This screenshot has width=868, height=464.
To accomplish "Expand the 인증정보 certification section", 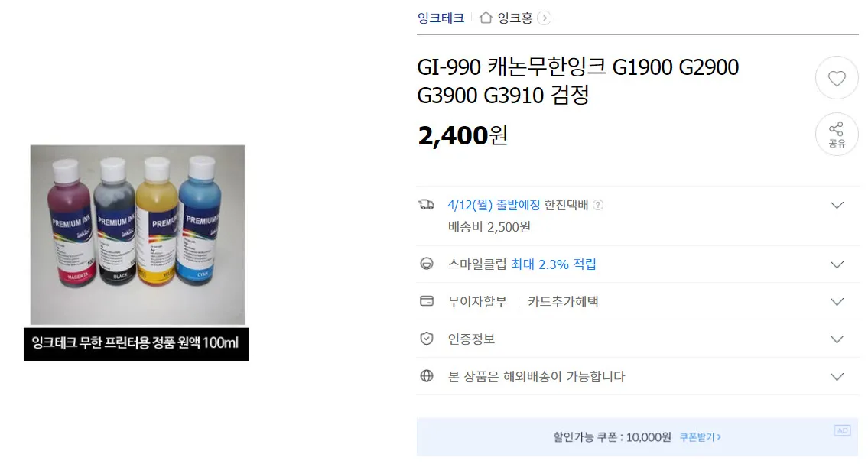I will coord(837,339).
